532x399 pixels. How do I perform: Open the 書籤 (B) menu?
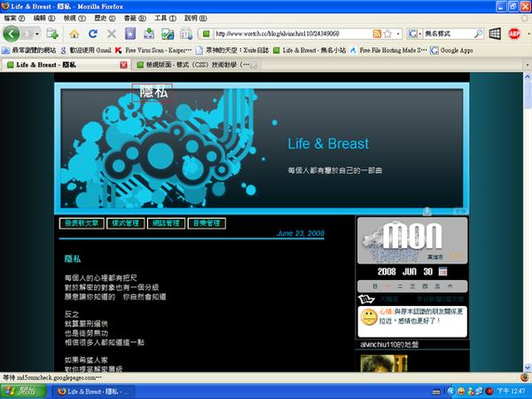tap(135, 18)
